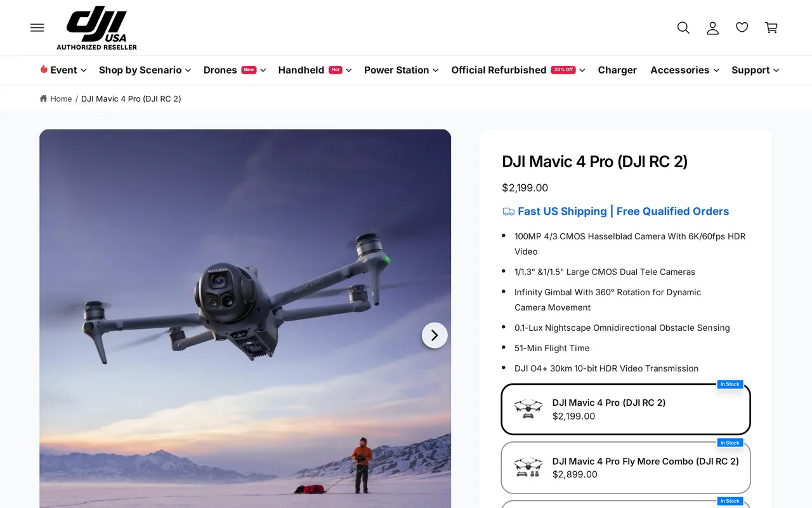Open the Official Refurbished menu label

tap(499, 70)
